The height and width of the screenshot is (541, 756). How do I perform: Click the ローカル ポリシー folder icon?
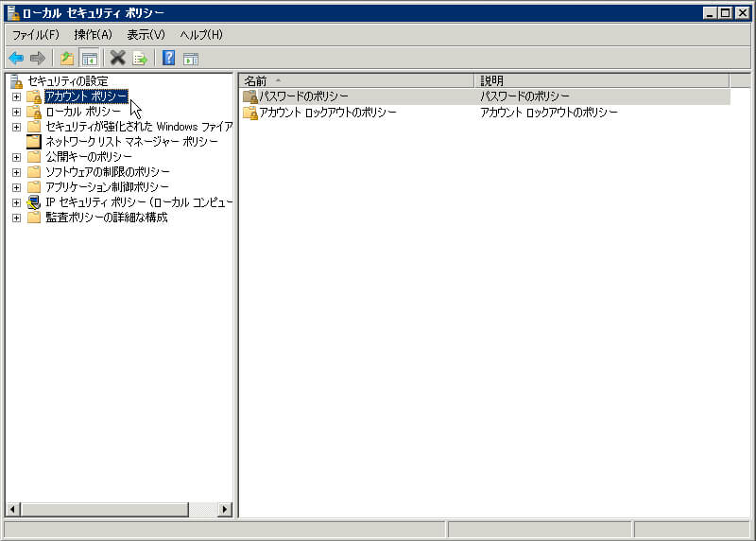(x=34, y=112)
